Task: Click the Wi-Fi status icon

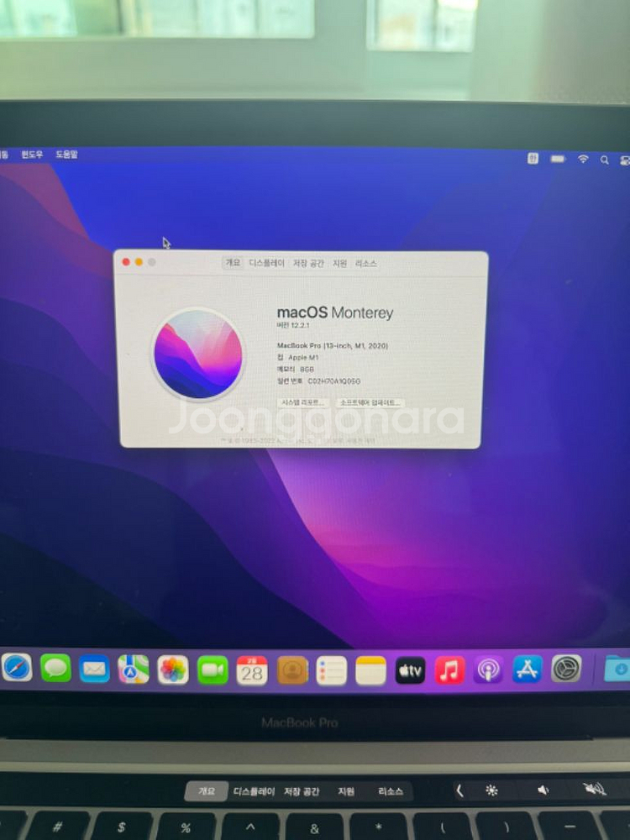Action: tap(583, 159)
